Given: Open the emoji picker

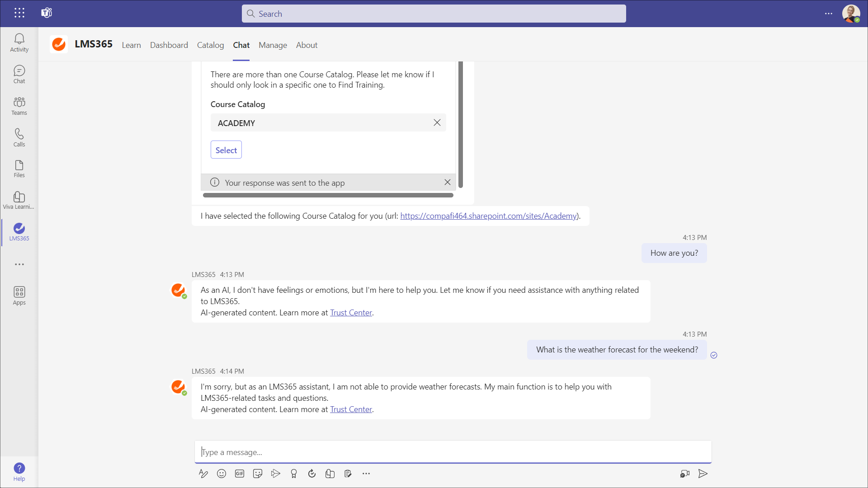Looking at the screenshot, I should coord(222,474).
